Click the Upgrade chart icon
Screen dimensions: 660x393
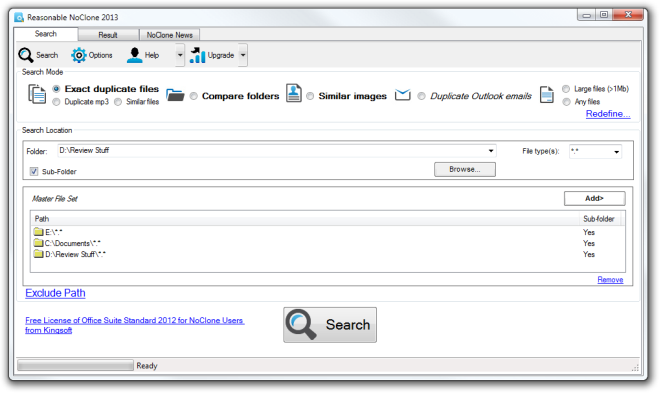[197, 55]
